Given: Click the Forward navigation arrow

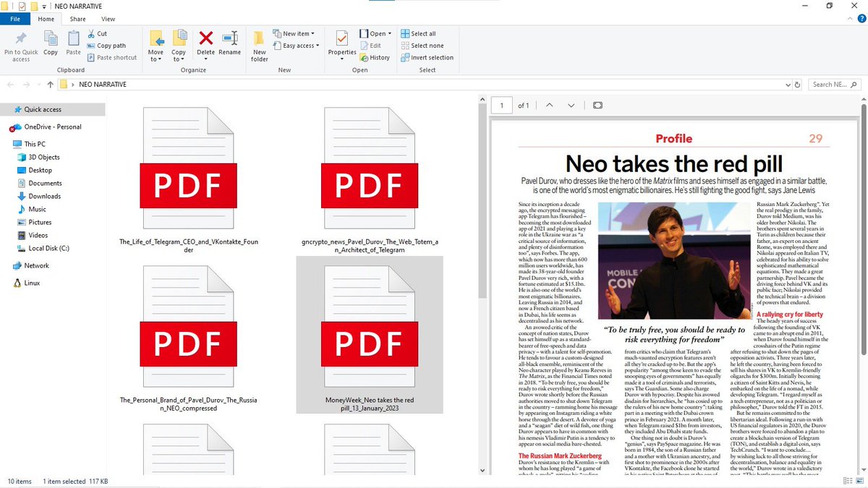Looking at the screenshot, I should pos(27,85).
